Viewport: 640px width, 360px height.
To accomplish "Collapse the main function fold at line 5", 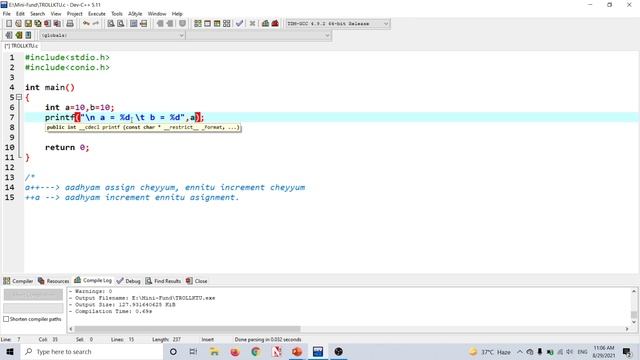I will click(x=19, y=97).
